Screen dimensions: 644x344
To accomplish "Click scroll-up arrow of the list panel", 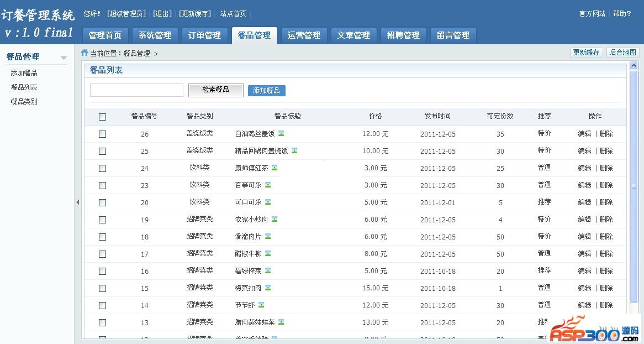I will [x=634, y=67].
